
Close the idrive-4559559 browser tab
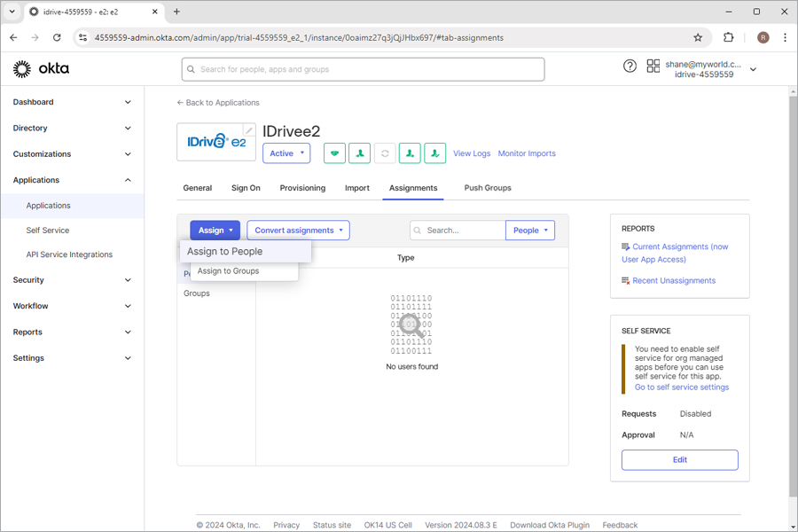click(x=154, y=12)
